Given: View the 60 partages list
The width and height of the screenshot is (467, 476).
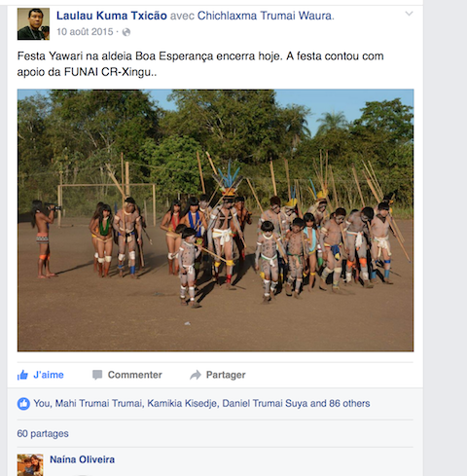Looking at the screenshot, I should point(43,434).
